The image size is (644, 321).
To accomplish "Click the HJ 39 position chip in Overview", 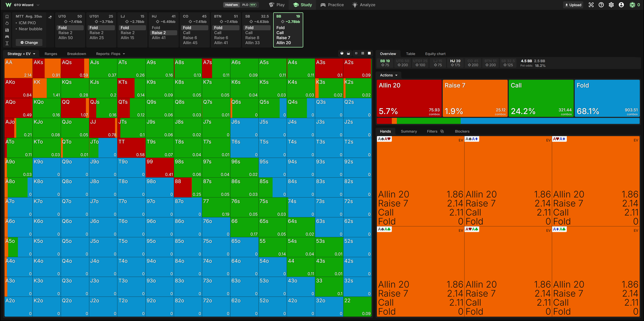I will click(455, 63).
